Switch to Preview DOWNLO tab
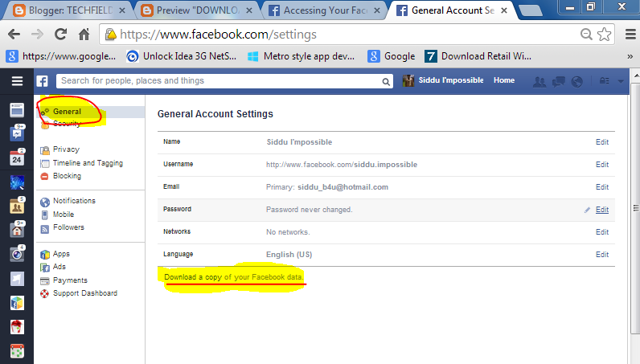 [196, 10]
